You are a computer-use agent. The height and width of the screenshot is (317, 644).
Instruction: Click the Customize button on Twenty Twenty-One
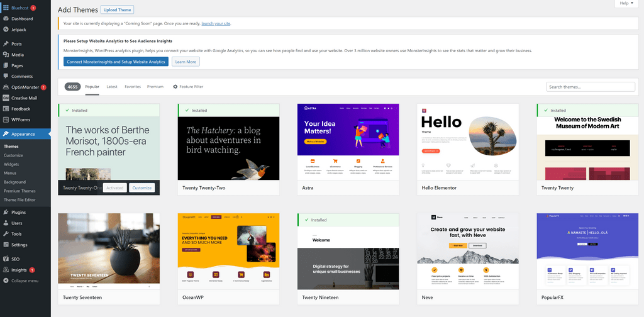coord(142,187)
